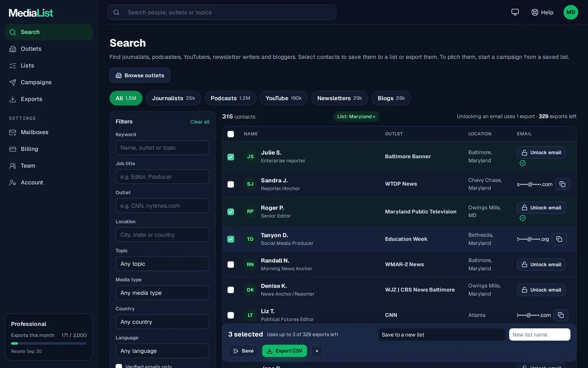Focus the Keyword filter input field
Screen dimensions: 588x368
[x=163, y=148]
